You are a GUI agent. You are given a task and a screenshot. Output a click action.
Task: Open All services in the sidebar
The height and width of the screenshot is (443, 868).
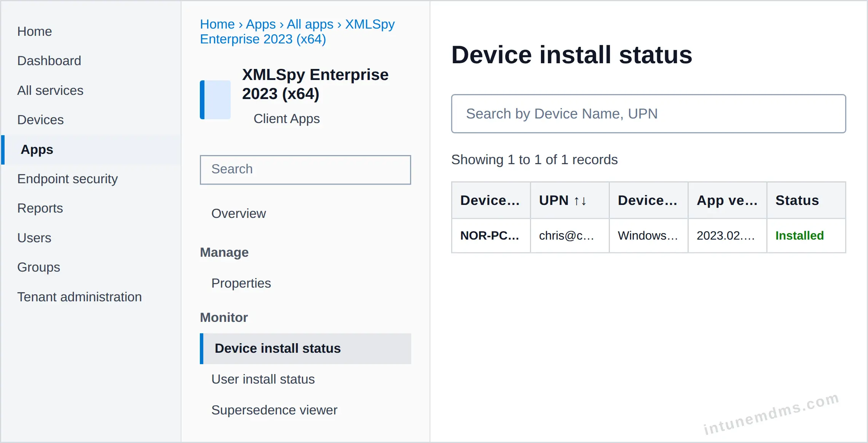click(x=50, y=90)
